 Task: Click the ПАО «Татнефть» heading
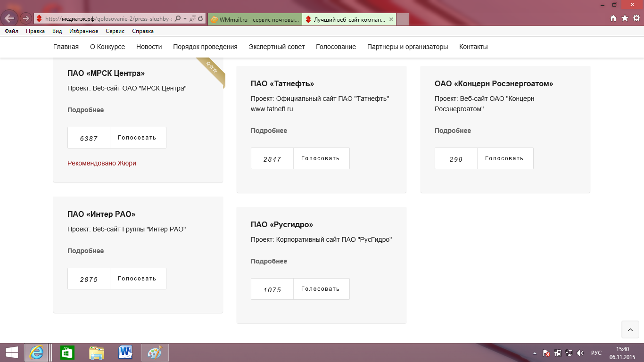click(x=282, y=83)
